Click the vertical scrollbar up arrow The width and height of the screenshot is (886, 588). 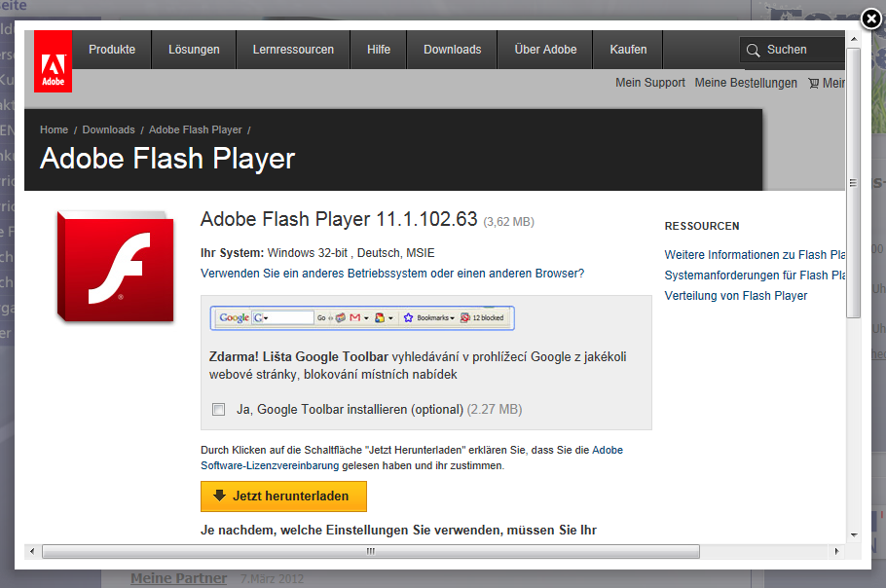pos(854,39)
